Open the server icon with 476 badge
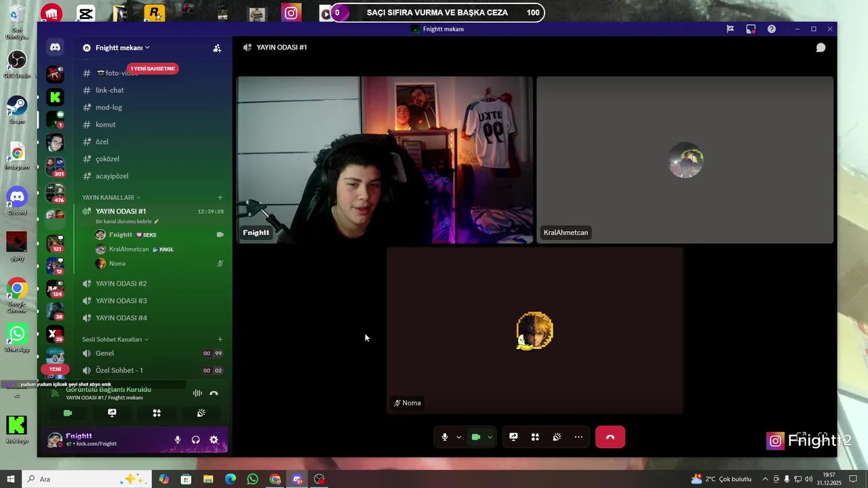Image resolution: width=868 pixels, height=488 pixels. (x=55, y=192)
